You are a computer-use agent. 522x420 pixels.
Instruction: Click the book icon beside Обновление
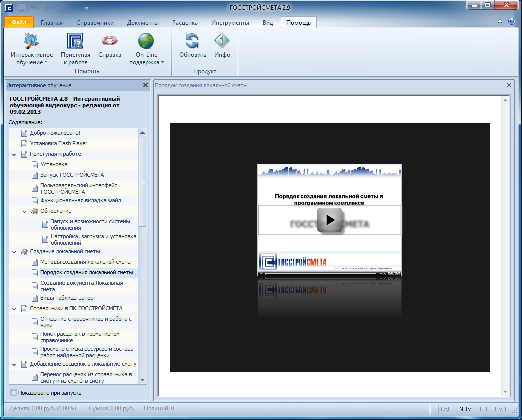[35, 211]
